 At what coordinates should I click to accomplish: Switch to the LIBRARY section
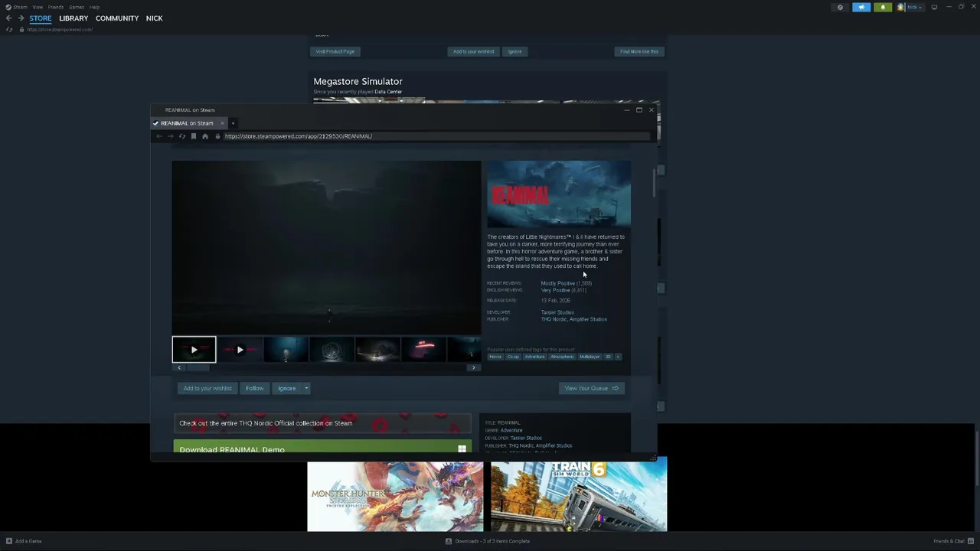coord(73,18)
